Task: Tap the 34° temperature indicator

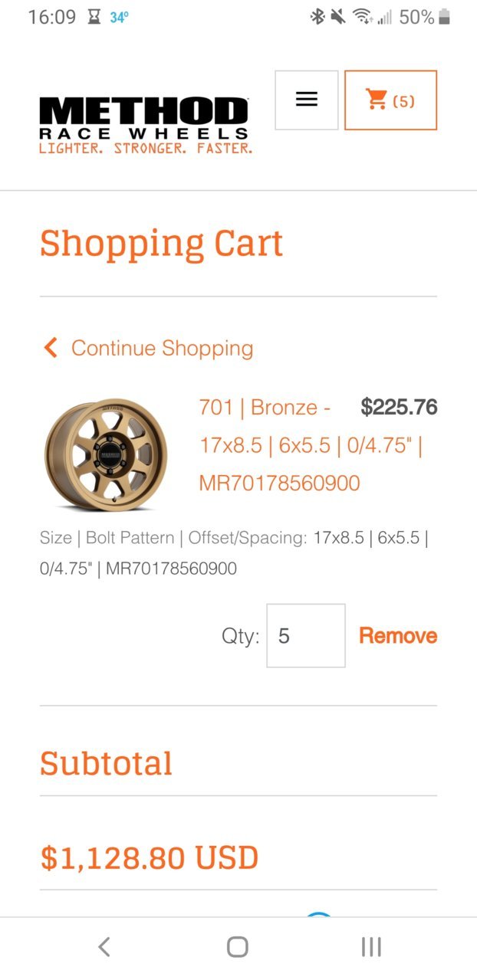Action: [119, 17]
